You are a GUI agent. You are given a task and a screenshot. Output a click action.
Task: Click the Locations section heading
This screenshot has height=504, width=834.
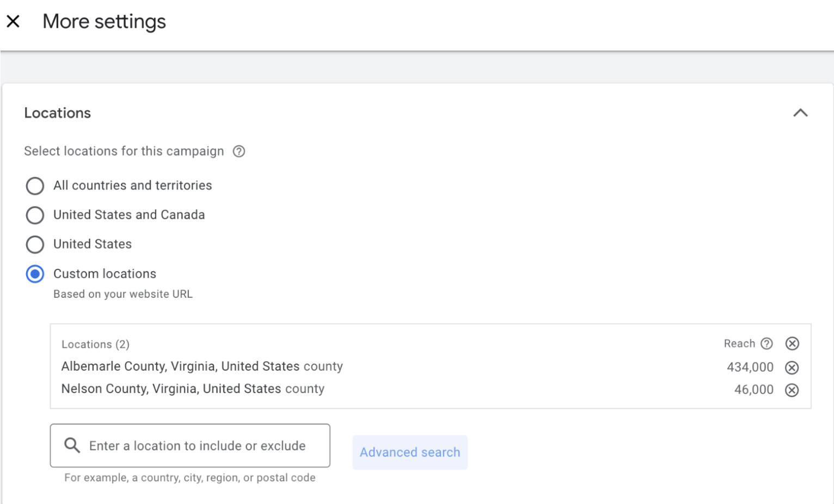click(x=58, y=113)
